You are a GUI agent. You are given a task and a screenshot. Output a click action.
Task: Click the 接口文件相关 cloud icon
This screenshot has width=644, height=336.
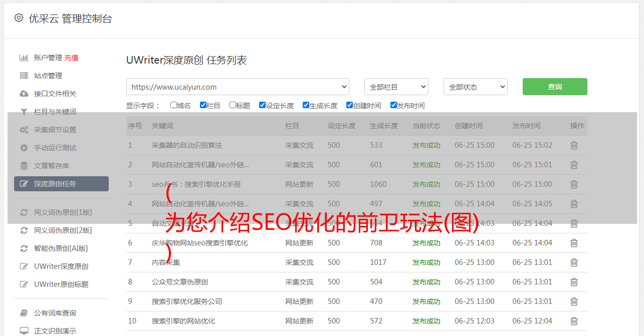(x=24, y=94)
